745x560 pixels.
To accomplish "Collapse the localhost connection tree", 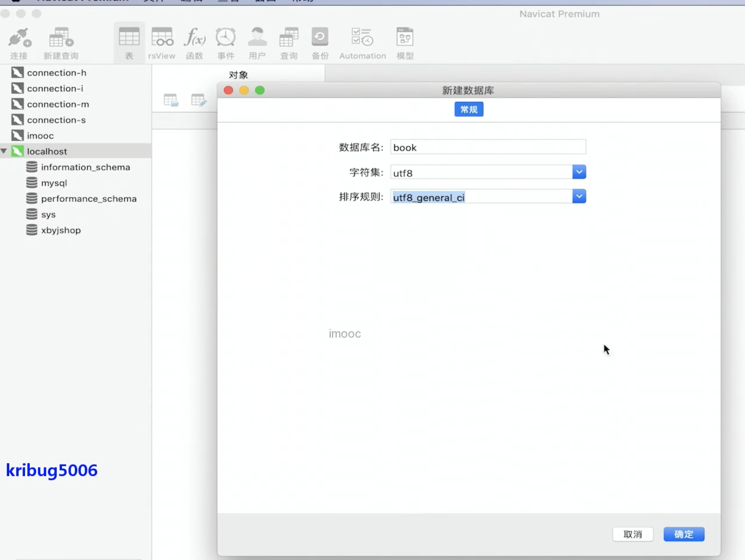I will pyautogui.click(x=4, y=151).
